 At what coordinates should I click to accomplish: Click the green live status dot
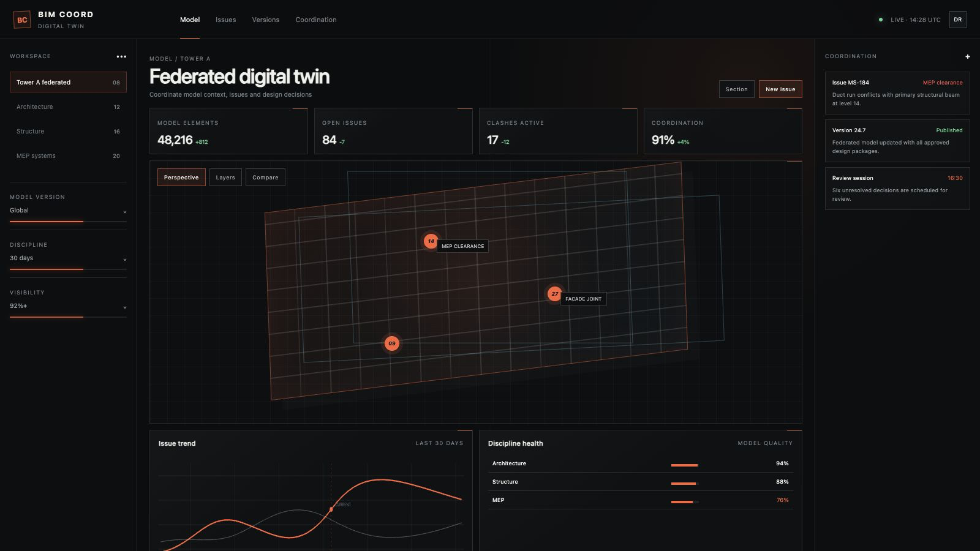coord(881,20)
